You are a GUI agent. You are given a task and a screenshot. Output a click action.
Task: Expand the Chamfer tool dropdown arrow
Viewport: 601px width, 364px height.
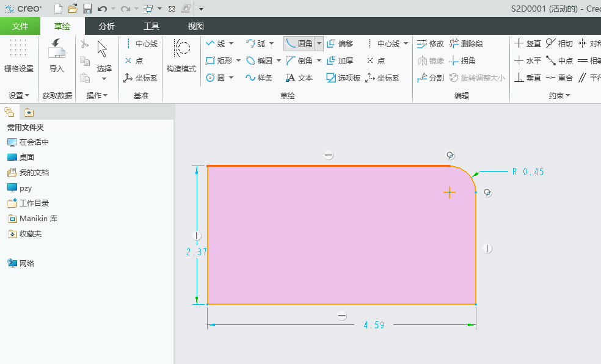click(x=319, y=60)
